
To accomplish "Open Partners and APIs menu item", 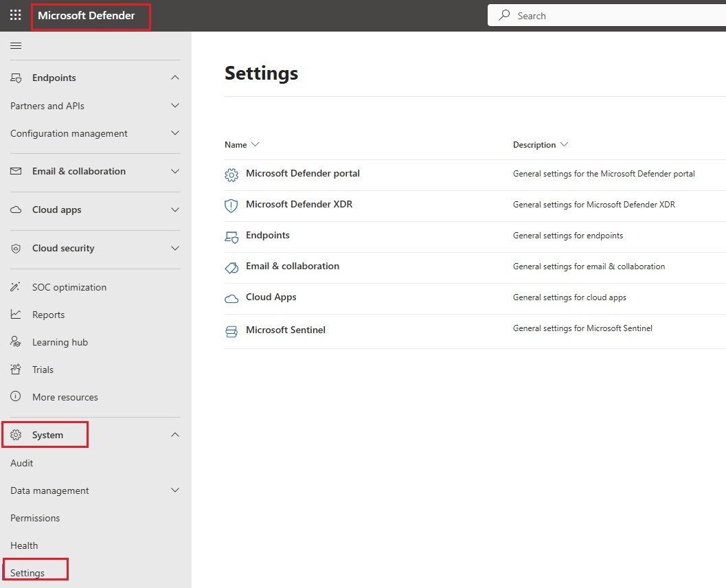I will [x=47, y=106].
